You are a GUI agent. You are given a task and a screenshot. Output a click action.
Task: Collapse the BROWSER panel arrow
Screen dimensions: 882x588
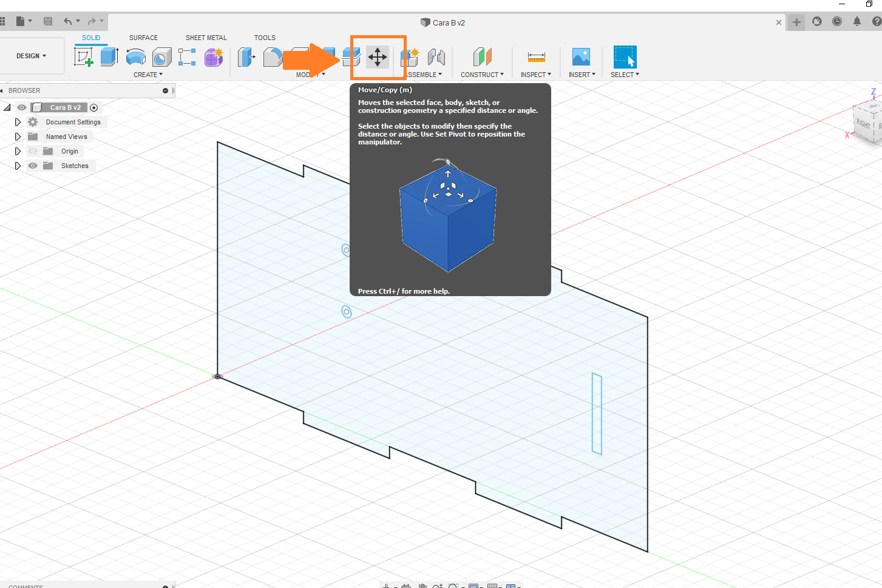coord(2,90)
